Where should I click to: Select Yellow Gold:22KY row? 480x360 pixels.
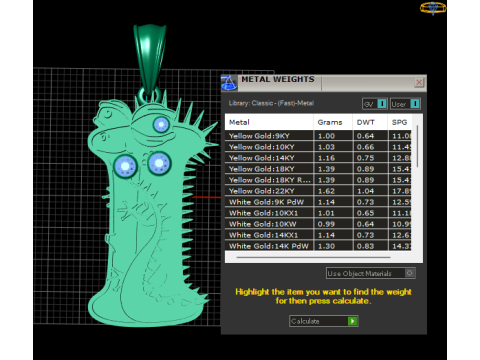pyautogui.click(x=318, y=191)
